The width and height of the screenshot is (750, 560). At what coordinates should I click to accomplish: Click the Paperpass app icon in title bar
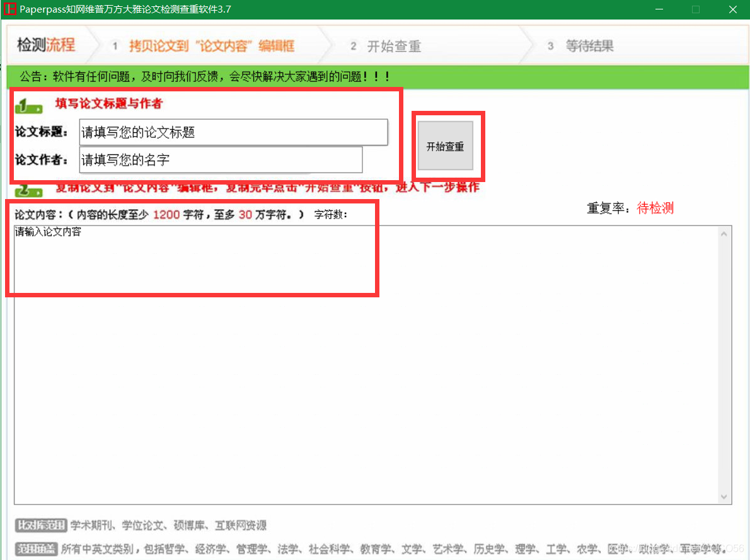[9, 9]
